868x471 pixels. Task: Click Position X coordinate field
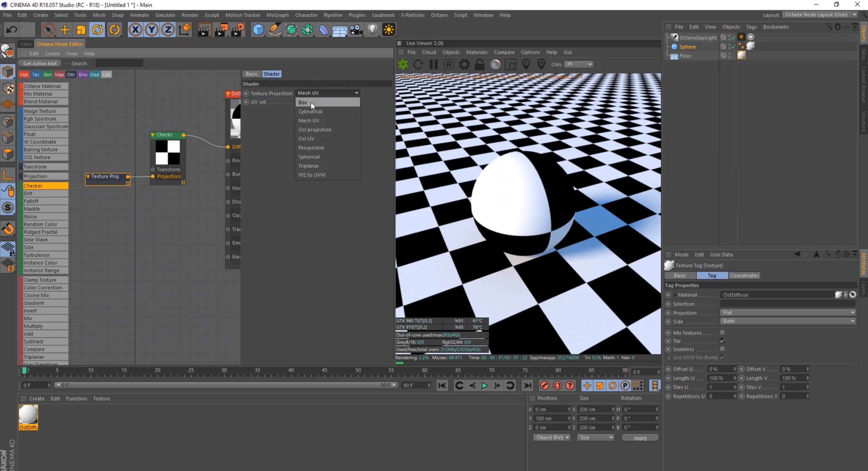(552, 409)
